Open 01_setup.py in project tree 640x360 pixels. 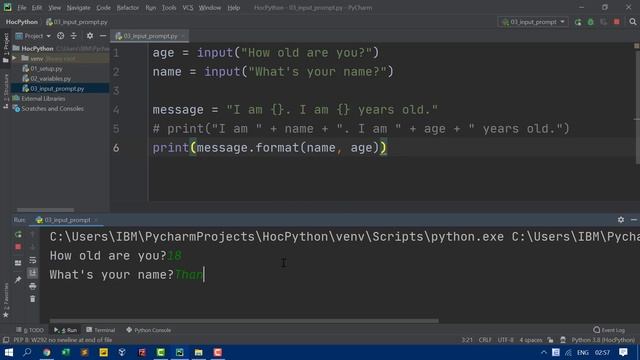point(46,69)
